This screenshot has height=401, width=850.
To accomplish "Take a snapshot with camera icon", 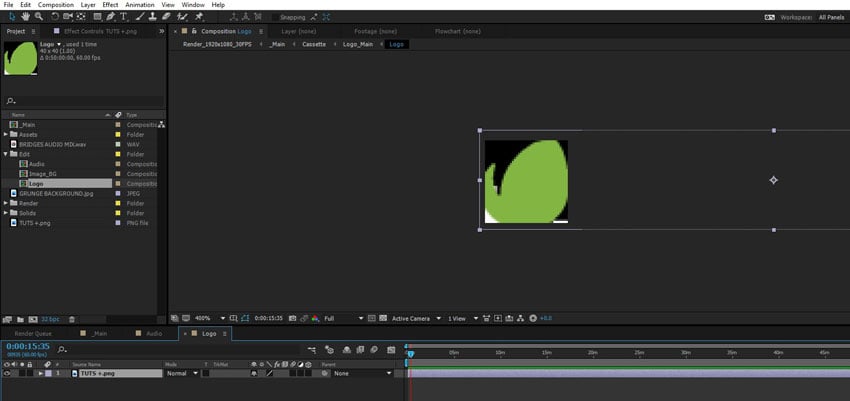I will (293, 319).
